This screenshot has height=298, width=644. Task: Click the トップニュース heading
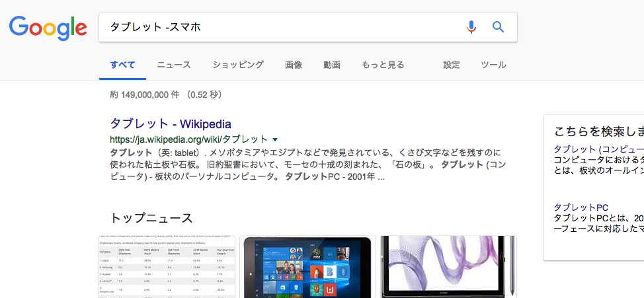[x=151, y=218]
